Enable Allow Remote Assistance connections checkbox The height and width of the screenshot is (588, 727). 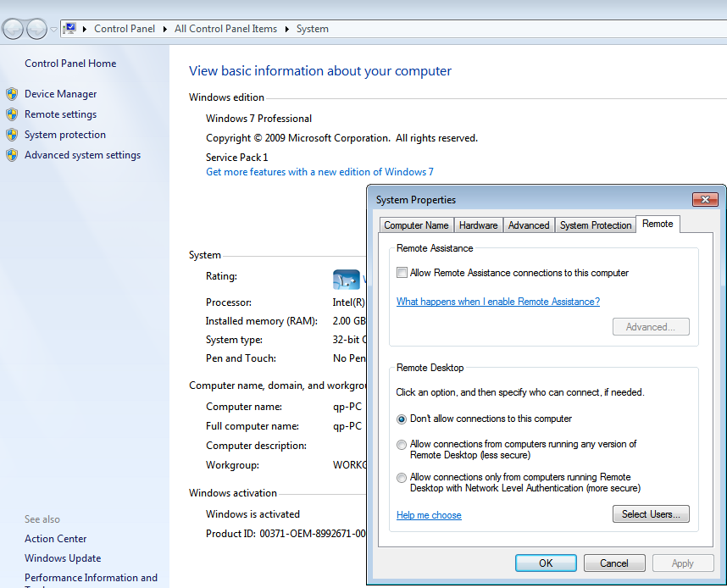(402, 273)
